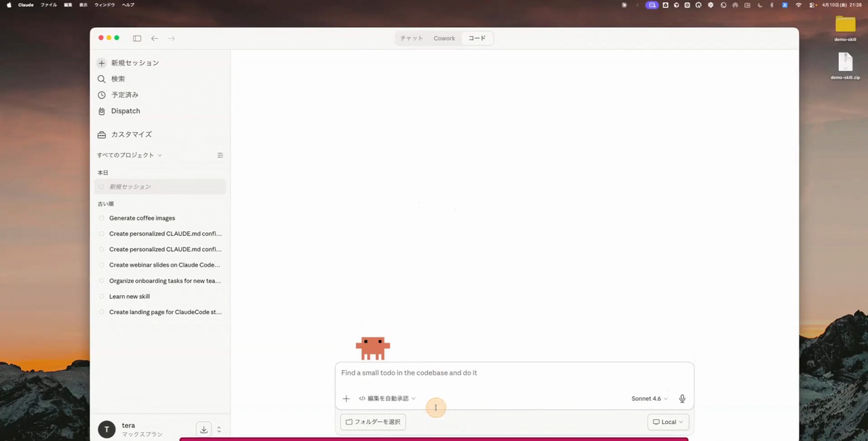
Task: Switch to the Cowork tab
Action: (444, 39)
